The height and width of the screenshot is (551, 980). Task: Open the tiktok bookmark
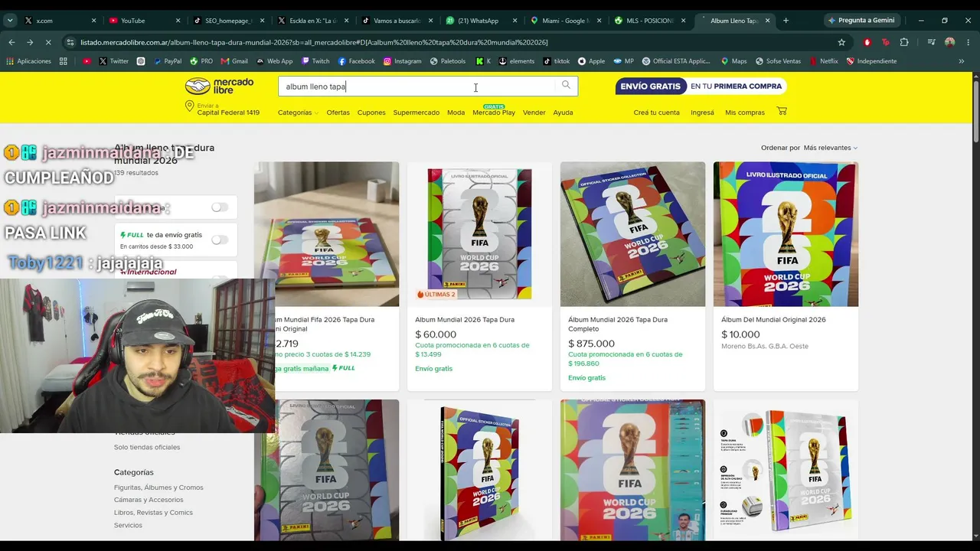pos(557,61)
